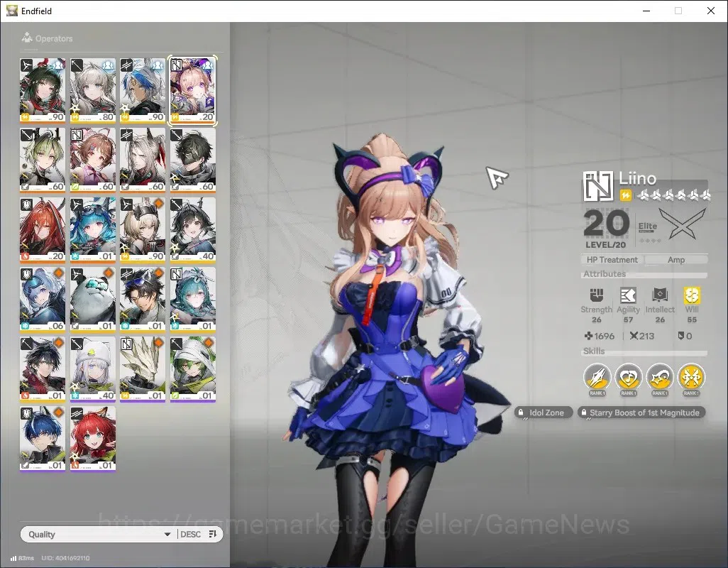Image resolution: width=728 pixels, height=568 pixels.
Task: Select the blue-haired cat-eared level 01 operator
Action: click(x=43, y=439)
